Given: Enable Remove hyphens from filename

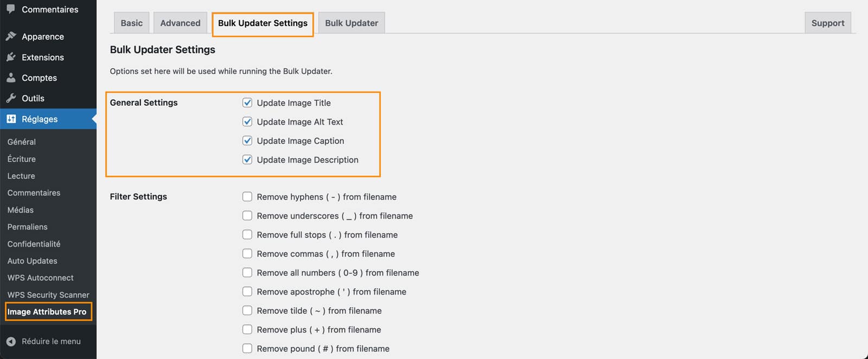Looking at the screenshot, I should (247, 196).
